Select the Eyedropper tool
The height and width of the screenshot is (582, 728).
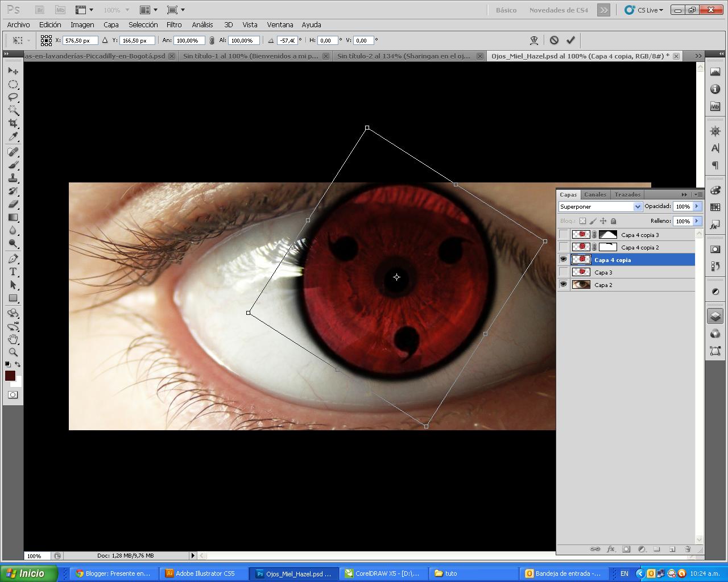coord(13,136)
